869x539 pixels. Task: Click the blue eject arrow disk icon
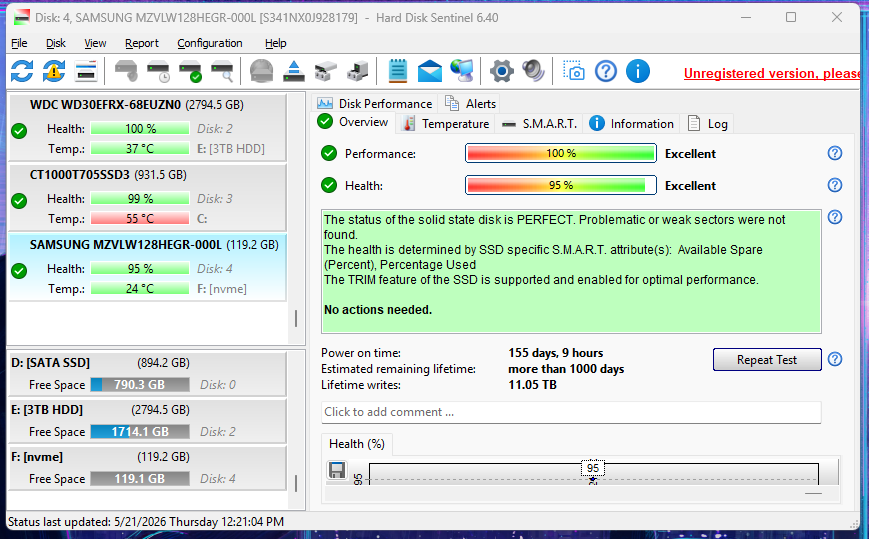point(294,71)
